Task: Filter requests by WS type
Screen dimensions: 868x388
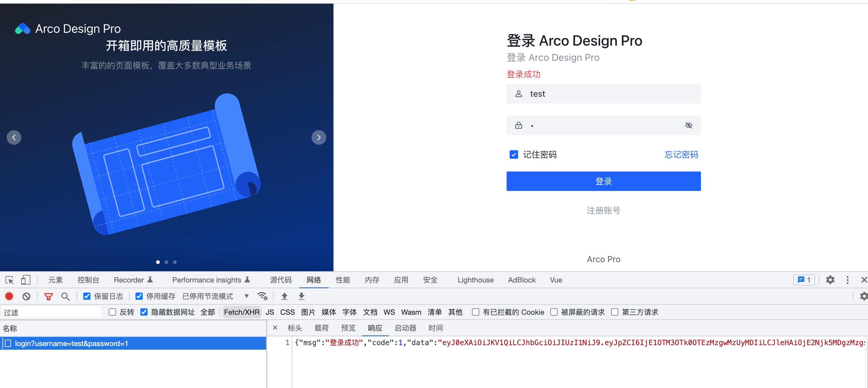Action: (x=389, y=312)
